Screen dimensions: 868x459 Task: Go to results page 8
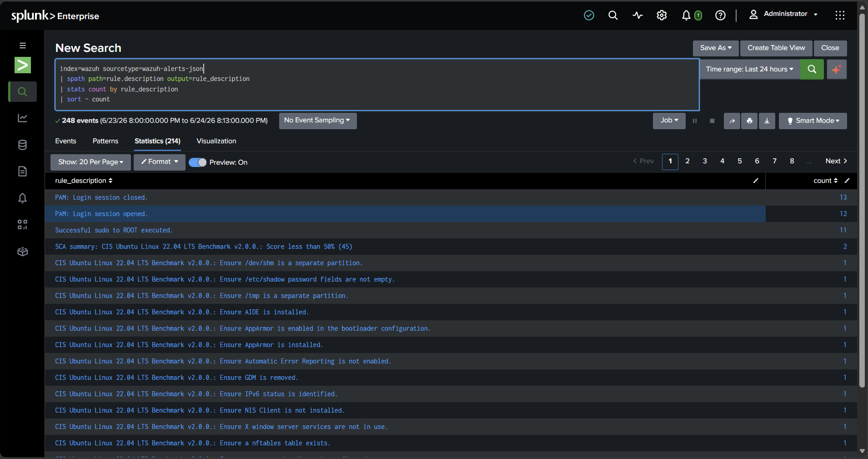[792, 161]
